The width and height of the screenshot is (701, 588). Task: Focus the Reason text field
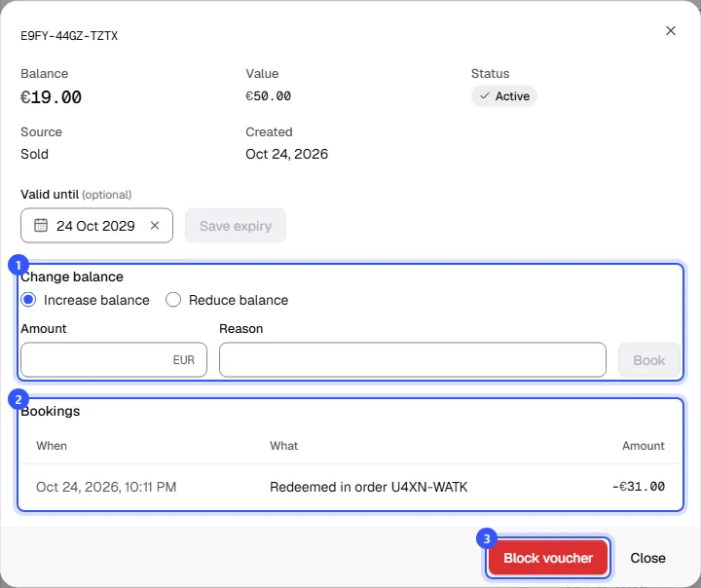[x=412, y=360]
